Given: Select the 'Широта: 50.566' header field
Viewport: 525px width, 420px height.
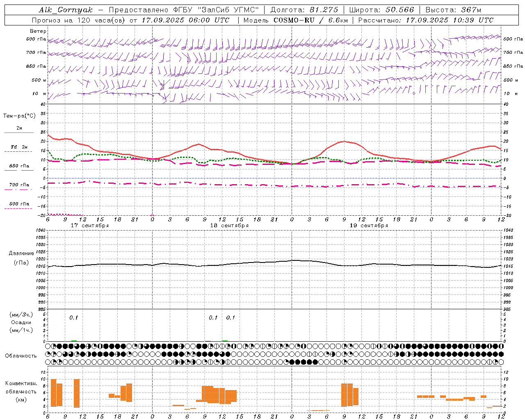Looking at the screenshot, I should [381, 10].
